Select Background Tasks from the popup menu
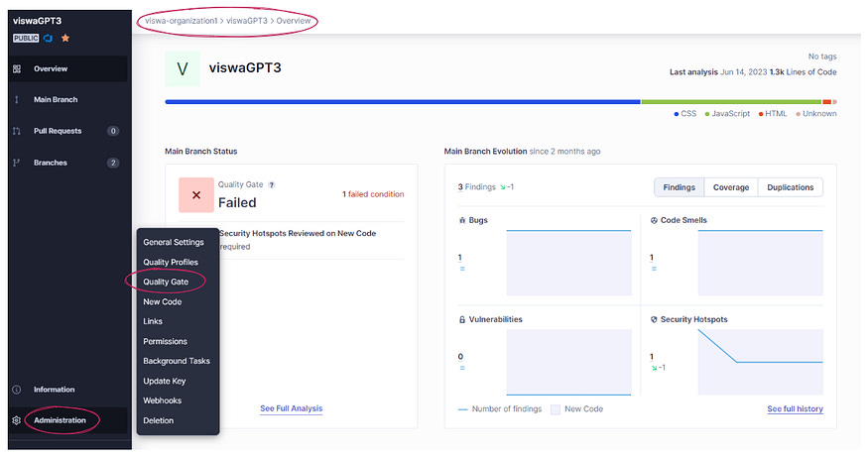Image resolution: width=868 pixels, height=457 pixels. point(177,361)
